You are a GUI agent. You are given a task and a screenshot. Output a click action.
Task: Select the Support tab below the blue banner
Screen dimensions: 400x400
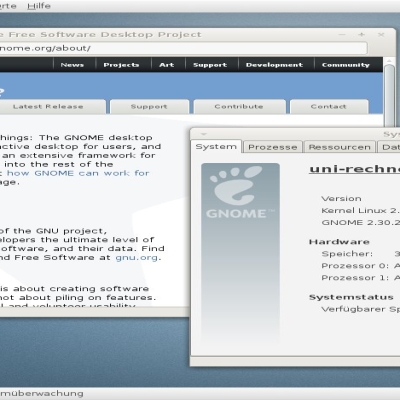click(149, 107)
